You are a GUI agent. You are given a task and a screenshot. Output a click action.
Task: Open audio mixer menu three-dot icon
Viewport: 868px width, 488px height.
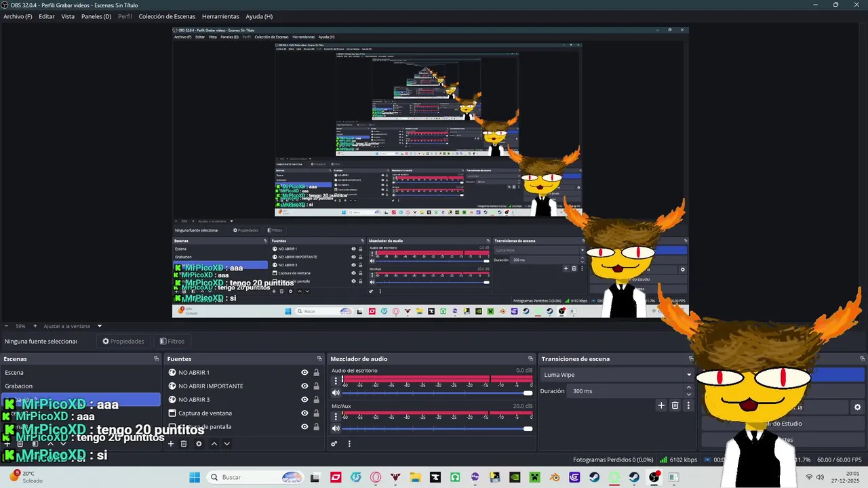coord(349,444)
